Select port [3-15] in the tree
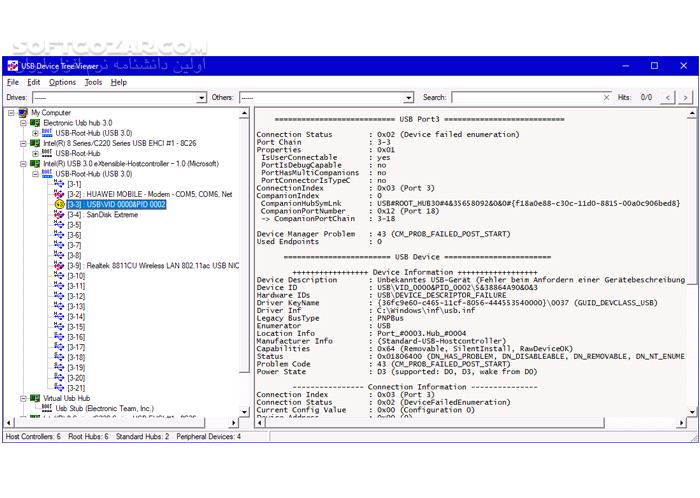The width and height of the screenshot is (700, 498). tap(76, 327)
